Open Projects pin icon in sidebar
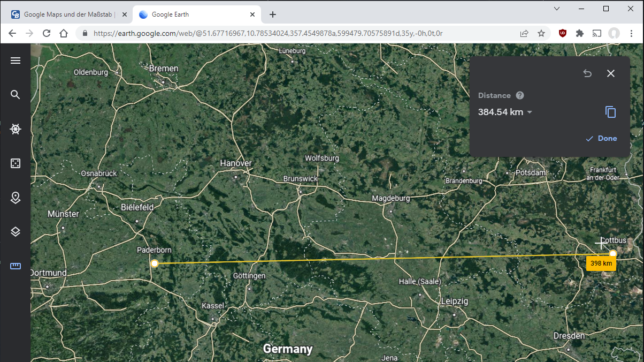The height and width of the screenshot is (362, 644). (x=16, y=198)
